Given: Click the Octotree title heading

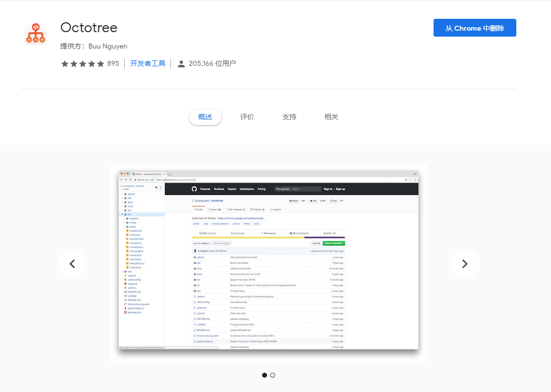Looking at the screenshot, I should [x=89, y=28].
